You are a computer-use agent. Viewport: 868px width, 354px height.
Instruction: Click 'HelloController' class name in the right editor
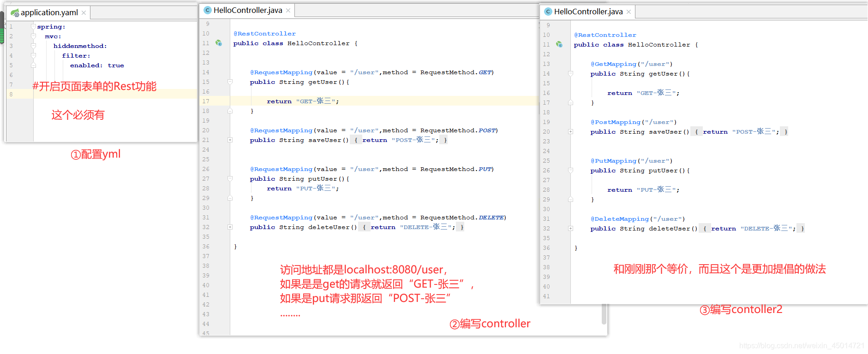point(659,45)
